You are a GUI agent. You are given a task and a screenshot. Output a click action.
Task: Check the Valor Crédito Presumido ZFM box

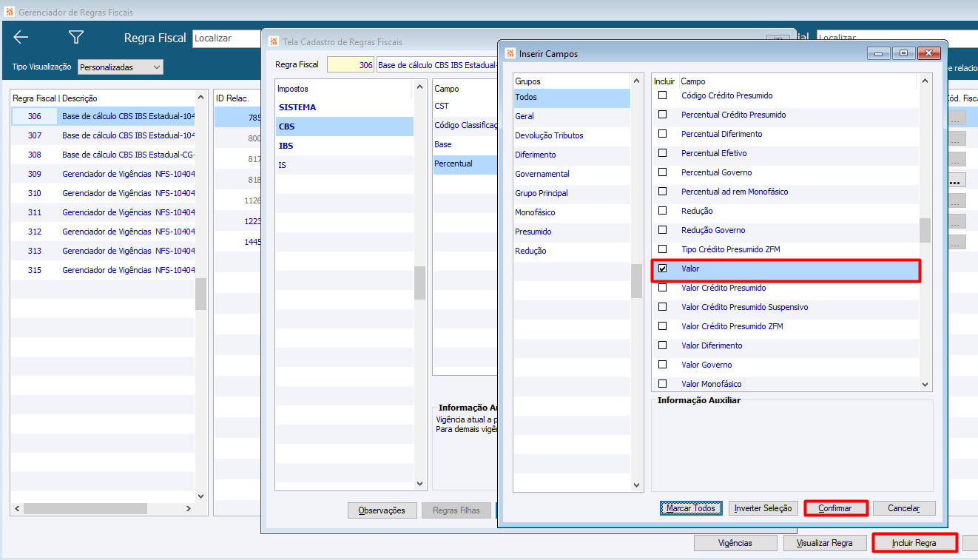point(663,326)
